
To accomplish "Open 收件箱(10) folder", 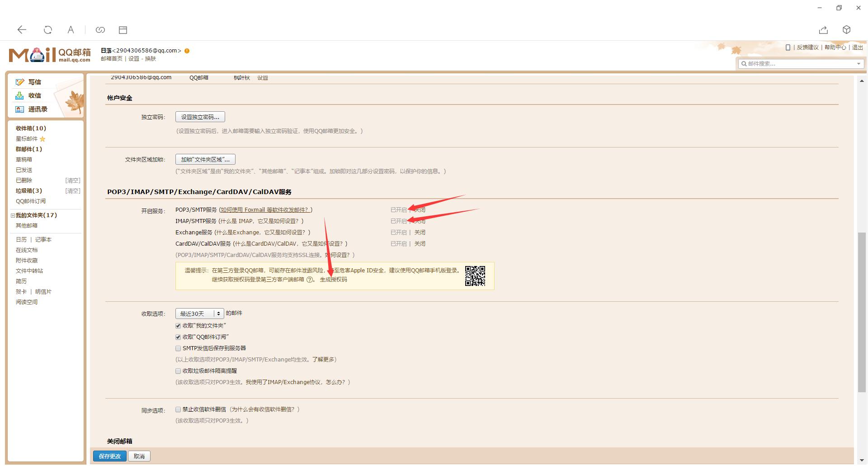I will point(31,128).
